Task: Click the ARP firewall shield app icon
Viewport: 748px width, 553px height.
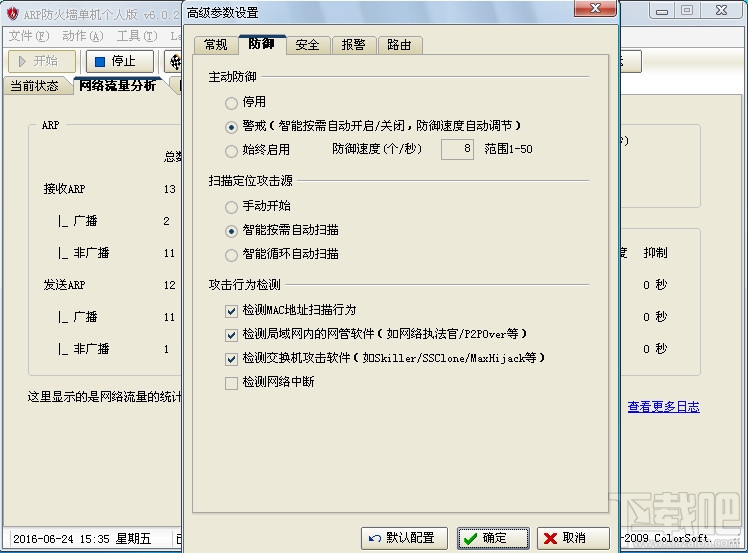Action: 12,14
